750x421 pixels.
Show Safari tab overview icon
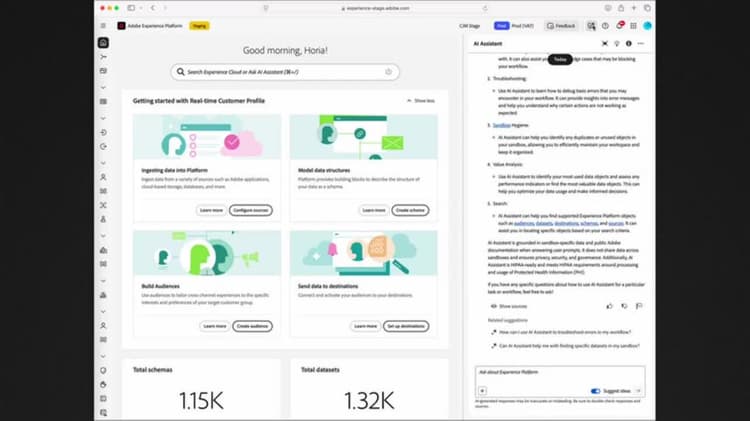pyautogui.click(x=647, y=8)
